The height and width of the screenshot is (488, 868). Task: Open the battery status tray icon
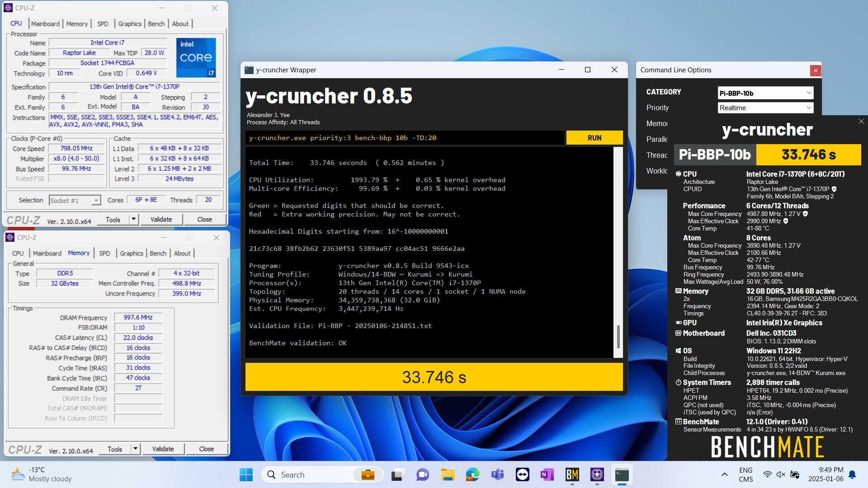pyautogui.click(x=795, y=474)
